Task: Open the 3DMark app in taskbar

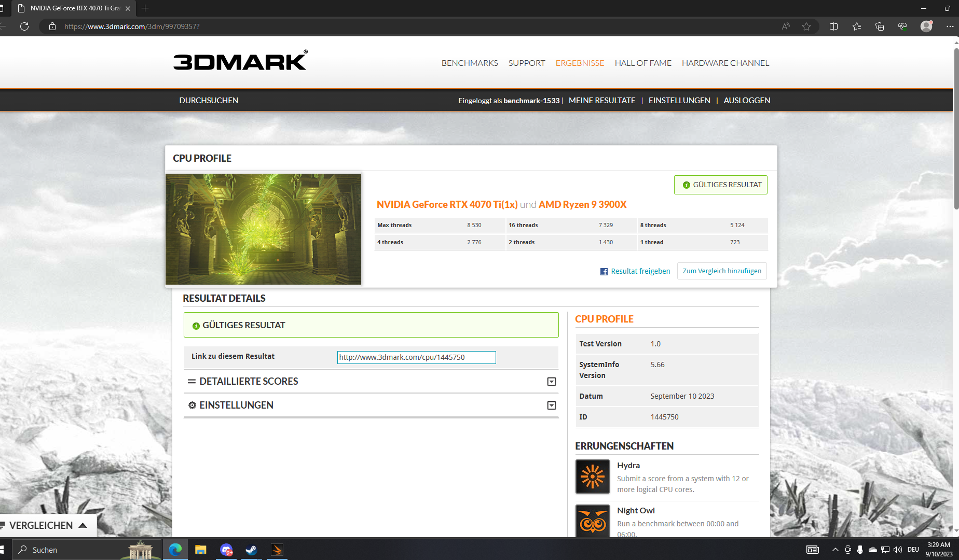Action: coord(277,550)
